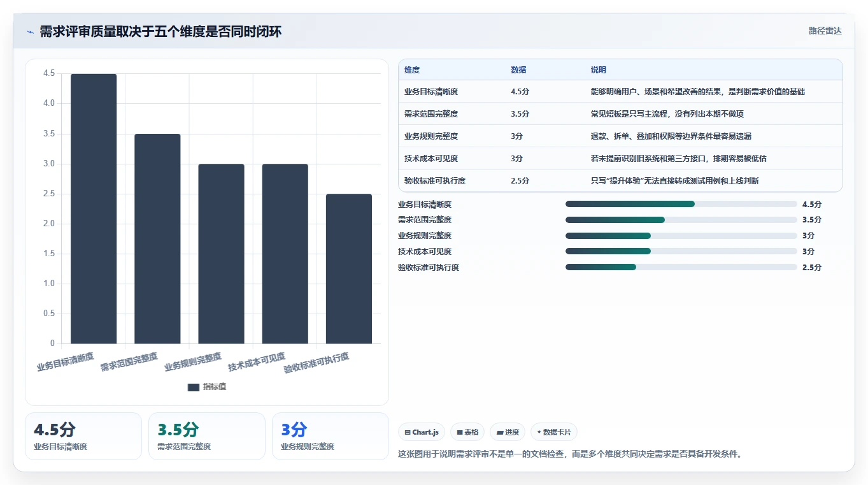The image size is (868, 485).
Task: Click the chart bar for 业务目标清晰度
Action: pyautogui.click(x=94, y=208)
